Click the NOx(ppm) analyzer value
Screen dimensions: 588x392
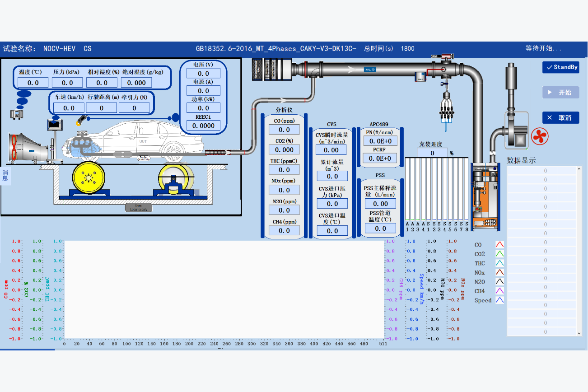click(x=284, y=190)
